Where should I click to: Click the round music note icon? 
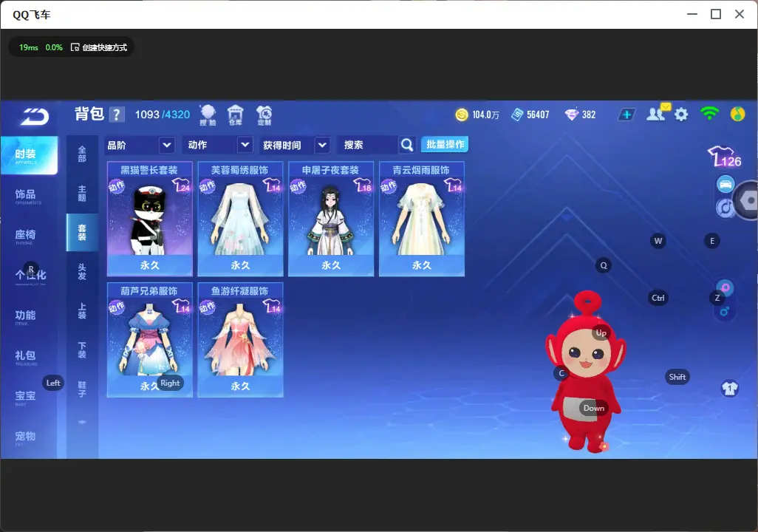pos(724,208)
